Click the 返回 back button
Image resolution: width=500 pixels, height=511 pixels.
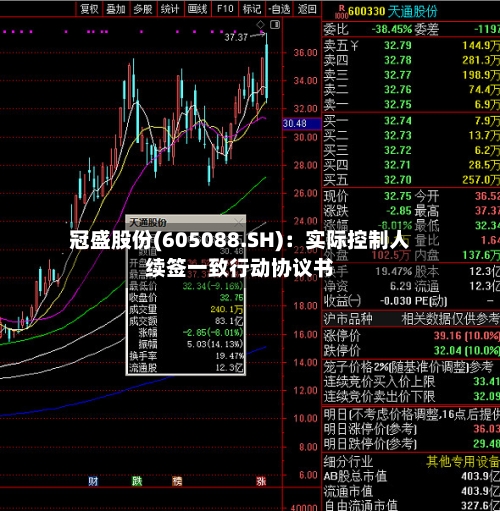(307, 9)
